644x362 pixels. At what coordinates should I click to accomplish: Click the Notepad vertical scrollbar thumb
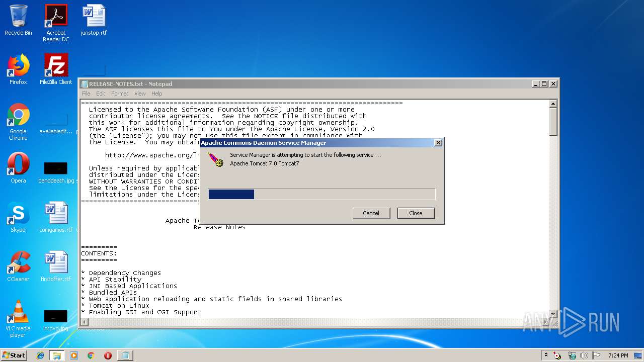553,121
